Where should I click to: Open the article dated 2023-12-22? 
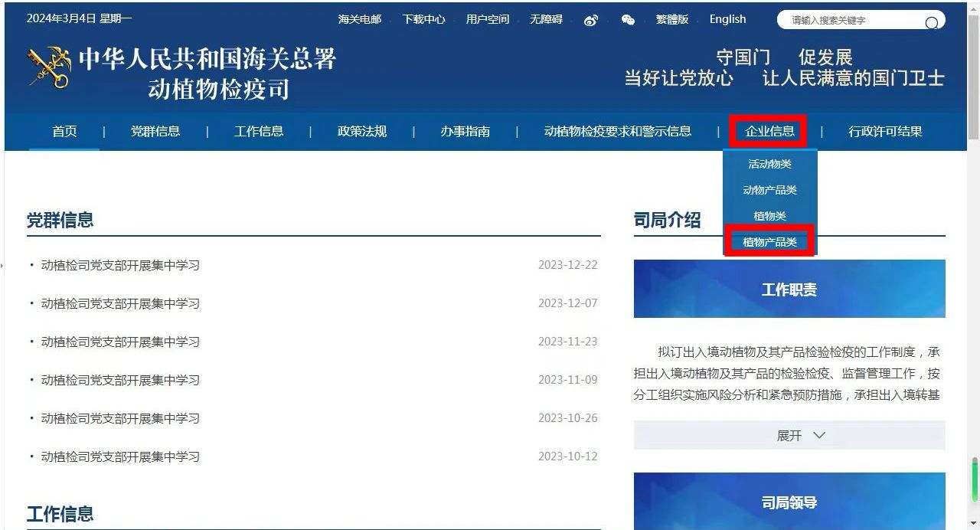(120, 265)
